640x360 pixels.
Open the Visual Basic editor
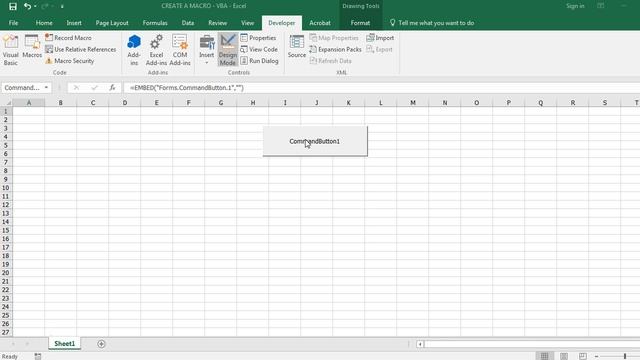[11, 51]
